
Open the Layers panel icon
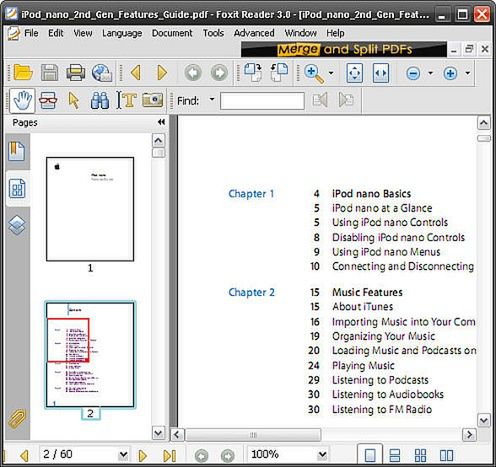click(17, 225)
